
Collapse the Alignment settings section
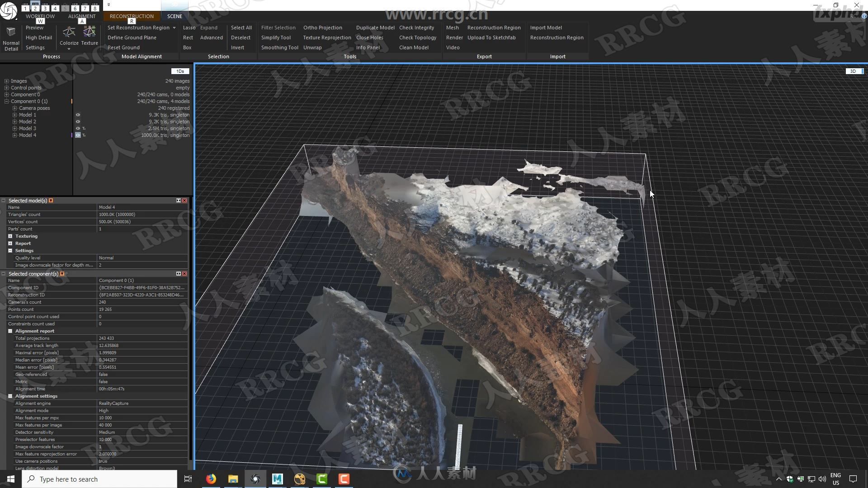tap(10, 396)
